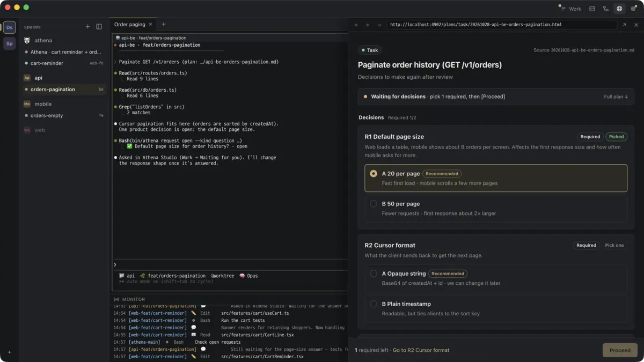Open the orders-empty session under mobile
The image size is (644, 362).
click(64, 116)
